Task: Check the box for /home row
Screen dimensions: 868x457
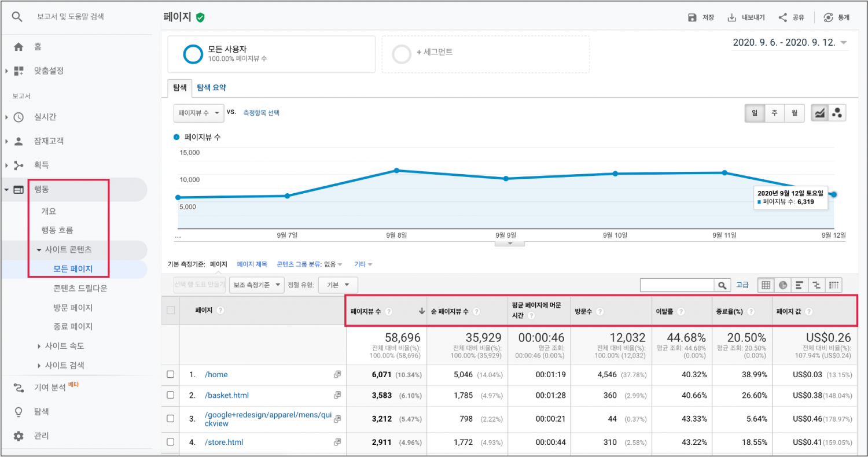Action: click(x=171, y=374)
